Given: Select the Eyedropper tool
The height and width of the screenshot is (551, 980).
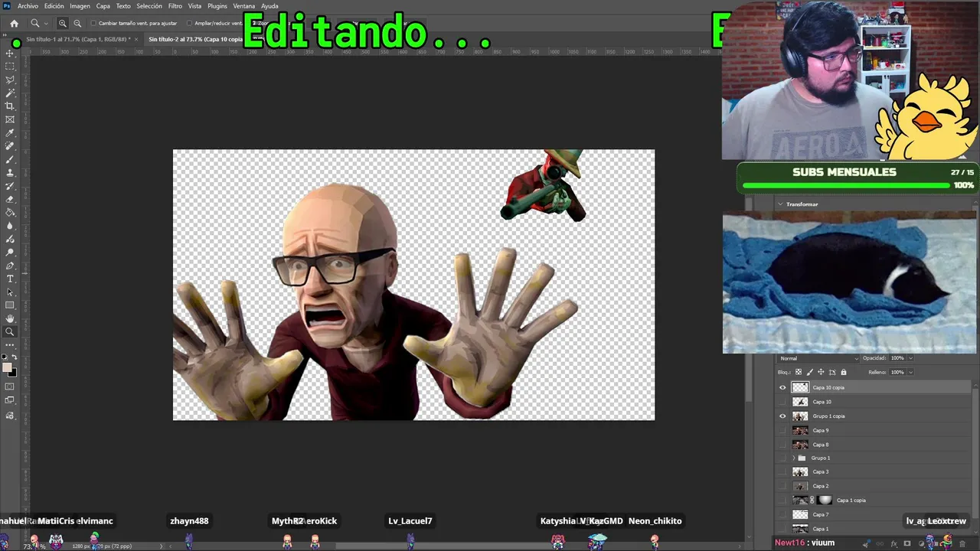Looking at the screenshot, I should click(x=10, y=132).
